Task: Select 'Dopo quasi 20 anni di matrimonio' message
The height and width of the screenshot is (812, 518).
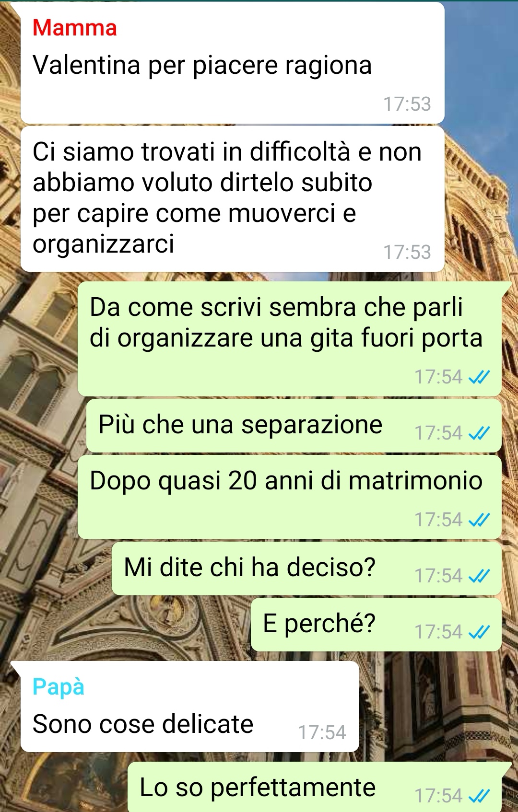Action: pos(290,497)
